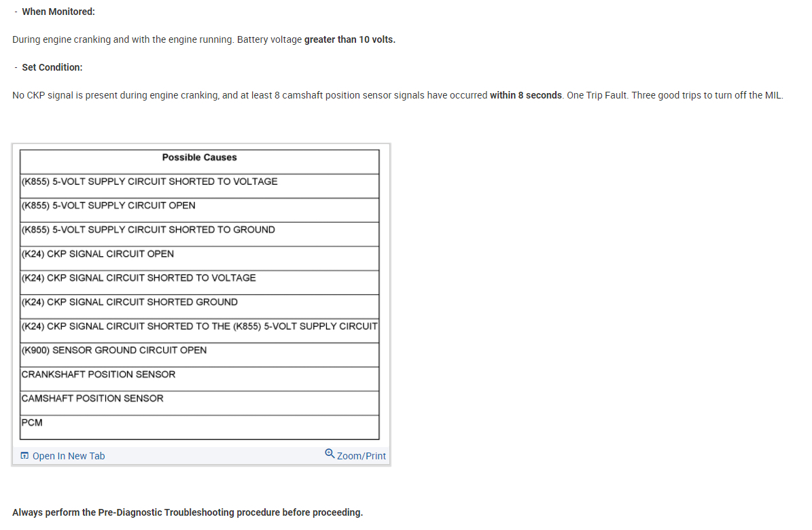
Task: Click the 5-Volt Supply Circuit Shorted to Ground row
Action: (148, 230)
